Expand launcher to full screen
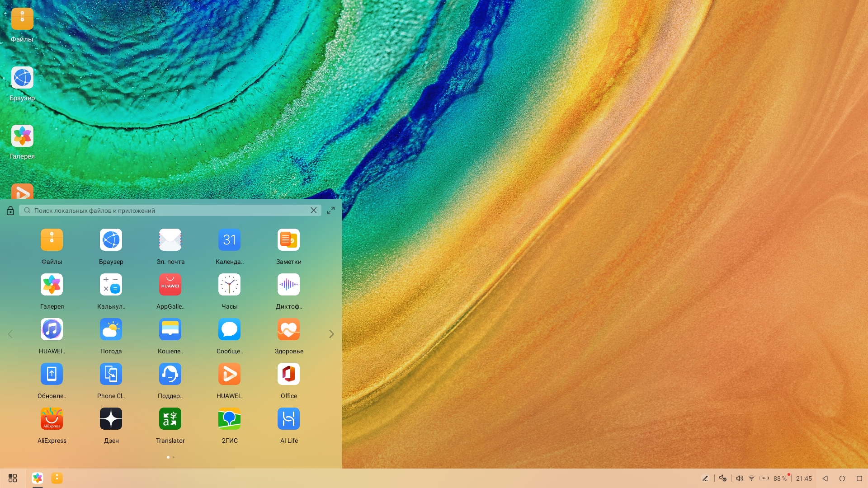This screenshot has height=488, width=868. click(x=331, y=211)
